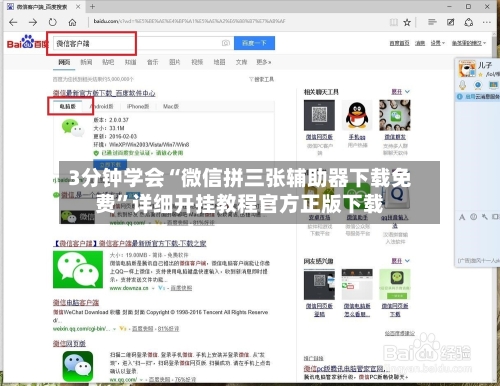Select the 电脑版 download tab

pos(68,106)
